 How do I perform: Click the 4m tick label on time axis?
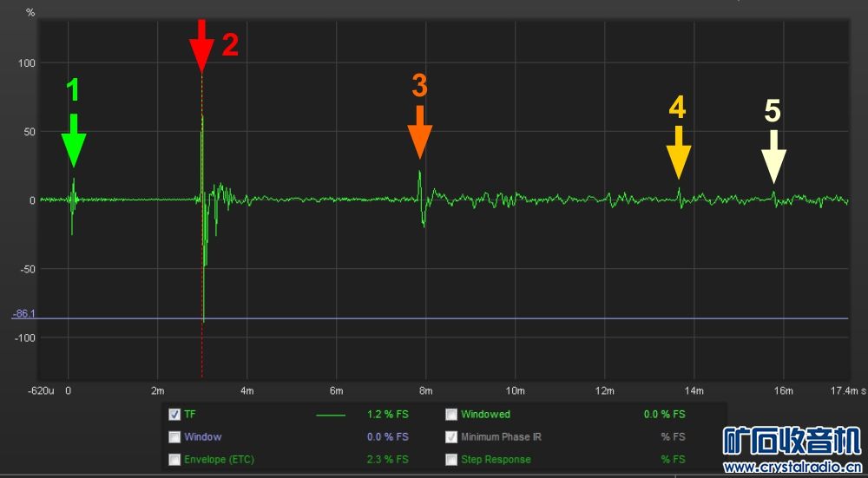(x=247, y=392)
